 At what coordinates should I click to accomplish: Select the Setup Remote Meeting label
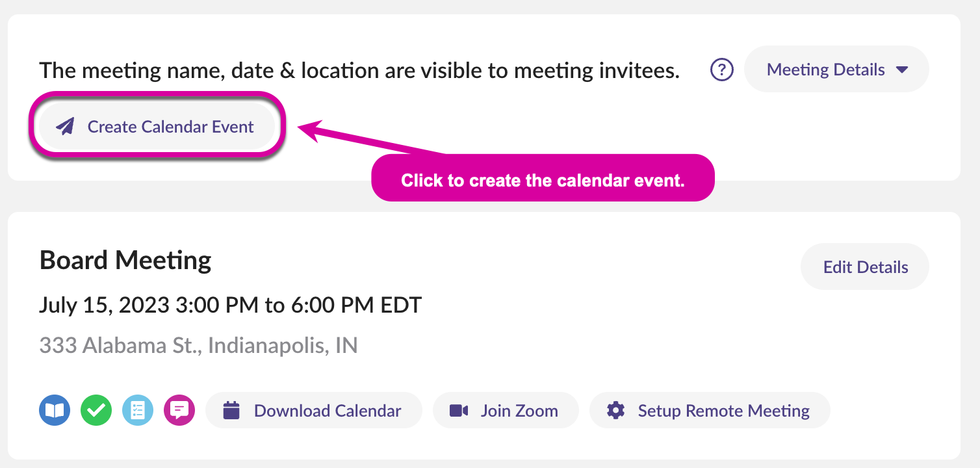723,411
